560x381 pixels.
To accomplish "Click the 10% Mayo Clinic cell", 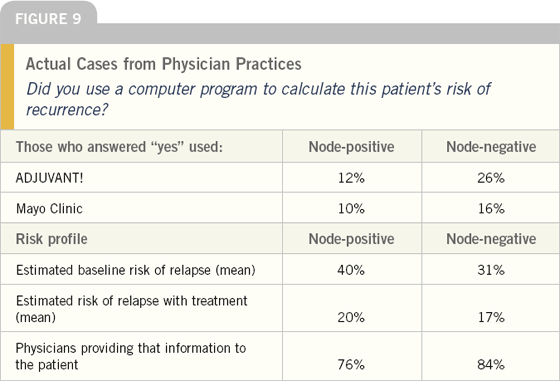I will click(351, 208).
